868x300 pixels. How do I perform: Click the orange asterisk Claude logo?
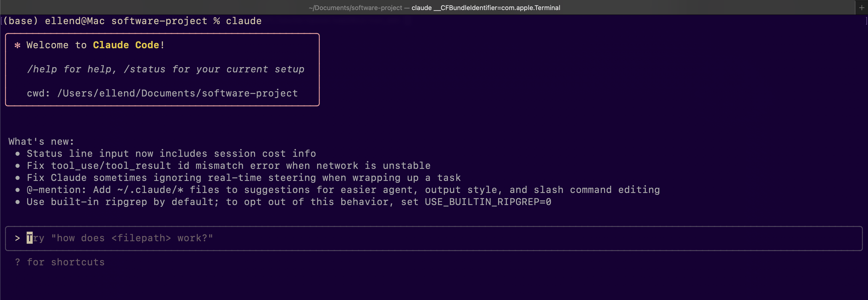tap(18, 45)
